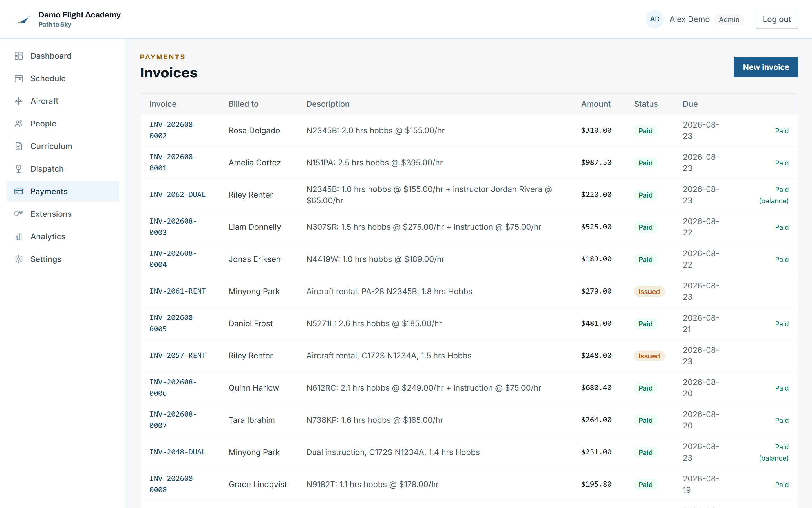Viewport: 812px width, 508px height.
Task: Click the Description column header
Action: coord(328,104)
